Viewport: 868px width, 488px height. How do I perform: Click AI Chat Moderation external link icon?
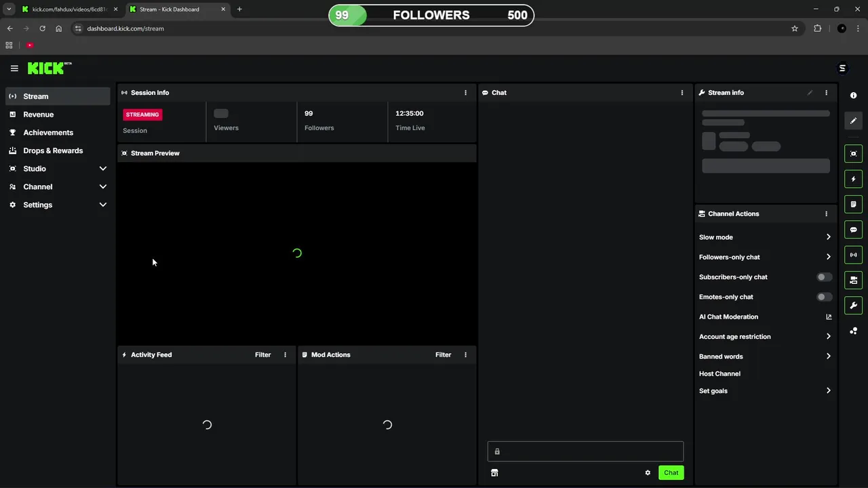coord(829,317)
